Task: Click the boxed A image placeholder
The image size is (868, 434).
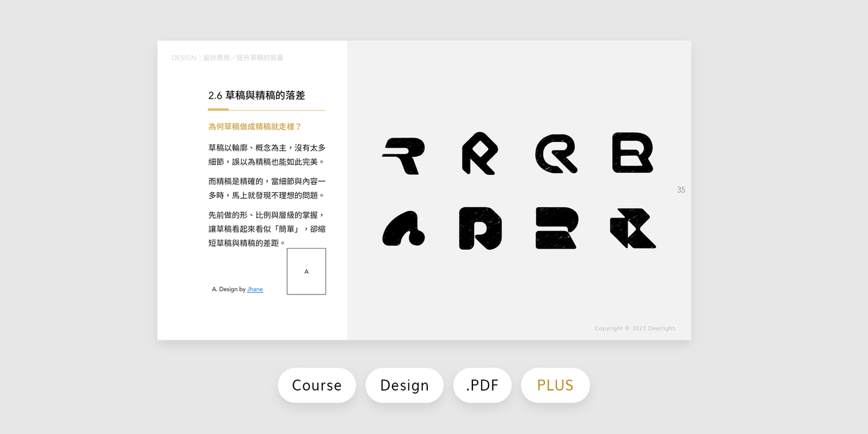Action: [x=306, y=272]
